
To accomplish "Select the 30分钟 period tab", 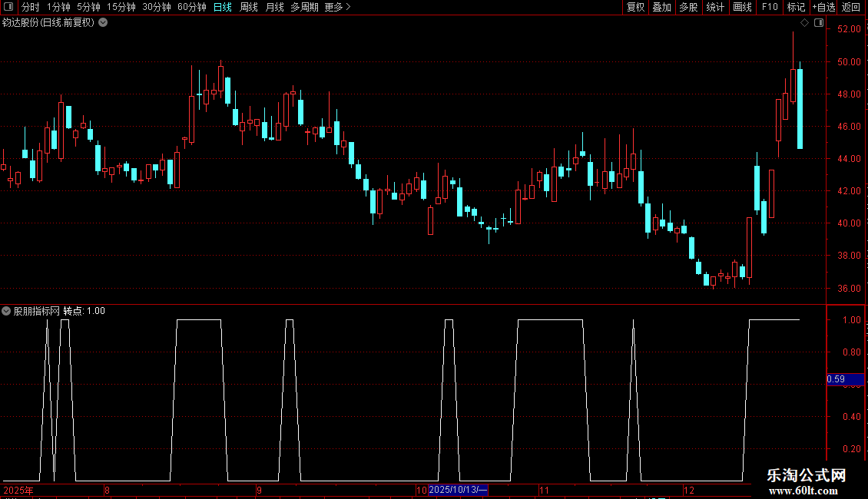I will point(157,7).
